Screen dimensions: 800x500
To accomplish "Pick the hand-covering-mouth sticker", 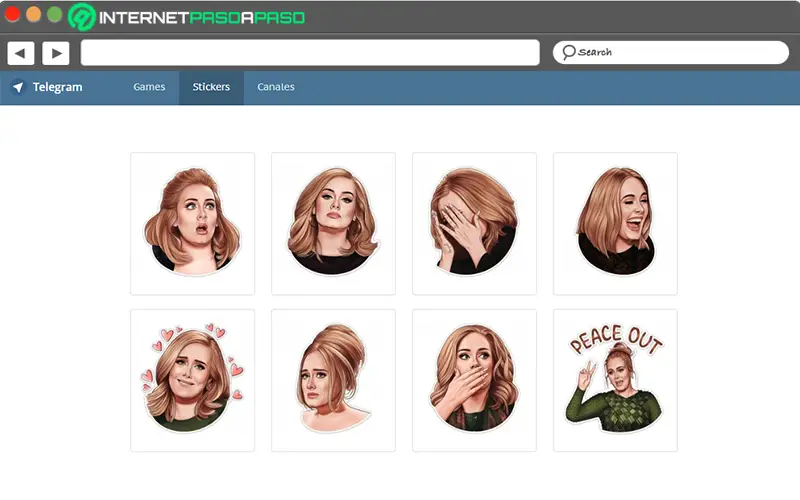I will pos(474,380).
